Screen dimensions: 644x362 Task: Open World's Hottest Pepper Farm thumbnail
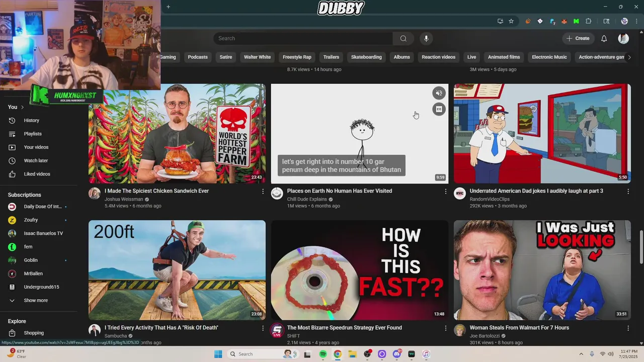click(x=177, y=133)
